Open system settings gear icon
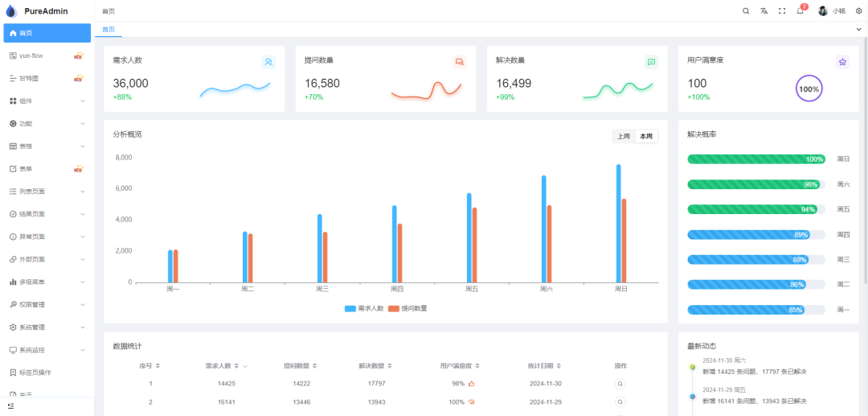Screen dimensions: 868x416 pos(859,11)
